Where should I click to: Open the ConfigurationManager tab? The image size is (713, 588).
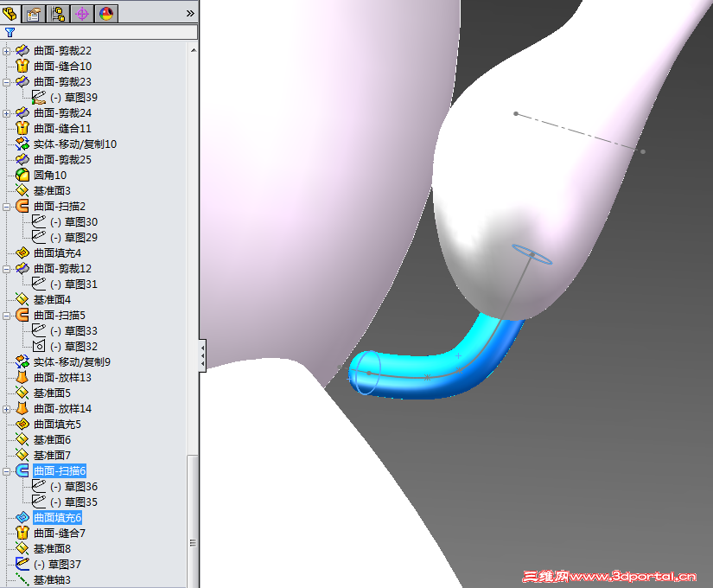click(57, 13)
